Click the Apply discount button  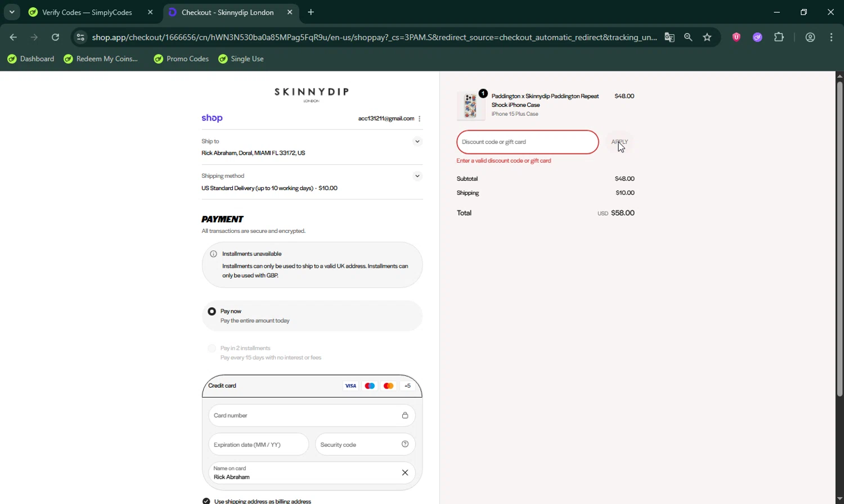coord(619,142)
